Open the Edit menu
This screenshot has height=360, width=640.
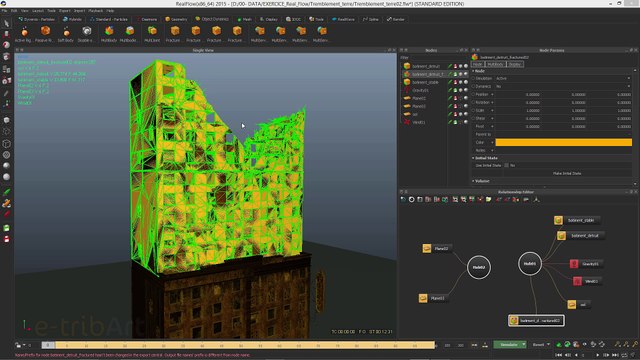click(14, 11)
